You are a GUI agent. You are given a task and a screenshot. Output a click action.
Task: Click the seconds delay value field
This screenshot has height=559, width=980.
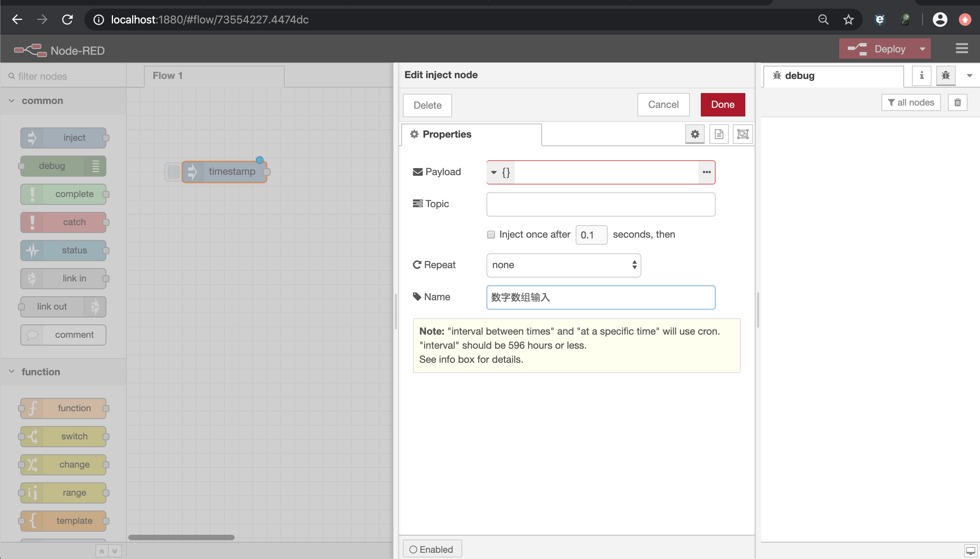point(591,235)
